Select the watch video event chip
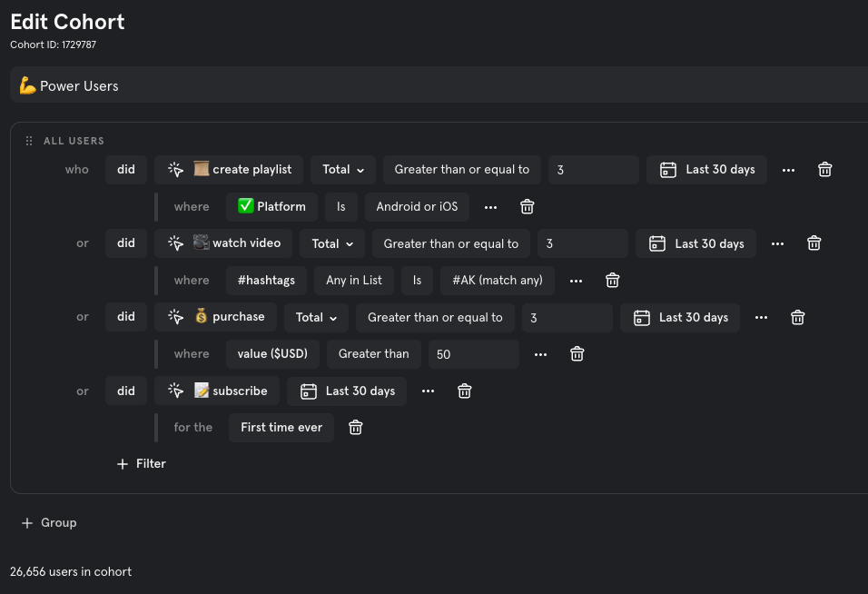 click(223, 243)
